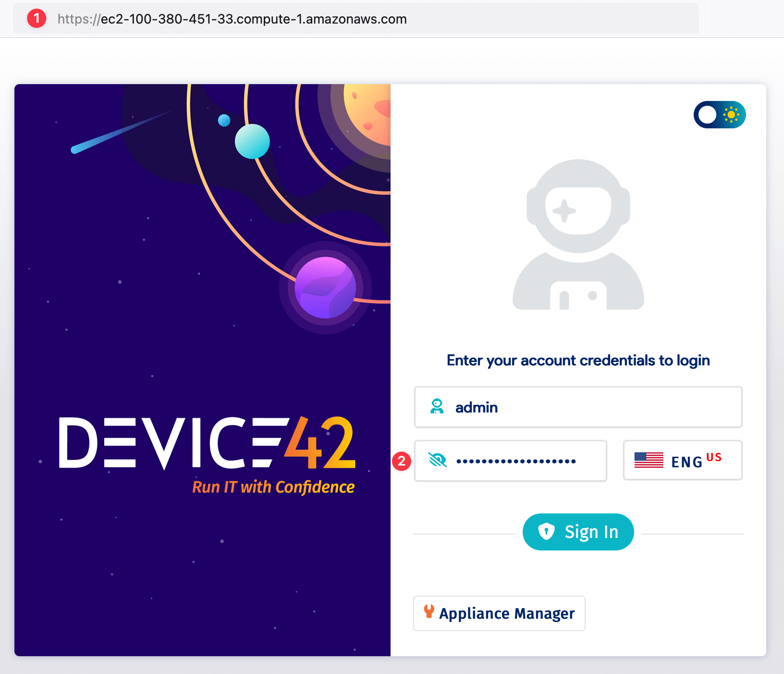Switch the theme toggle to dark mode
Screen dimensions: 784x674
point(719,114)
